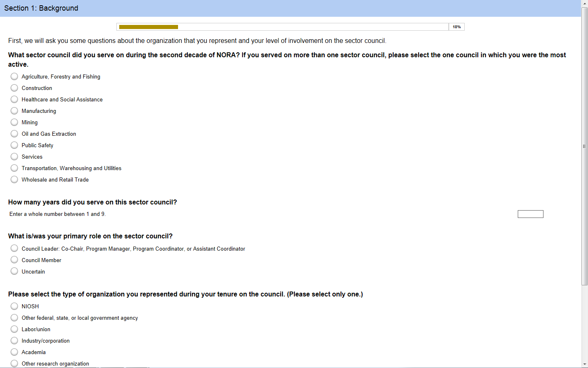Choose Oil and Gas Extraction

click(x=14, y=134)
